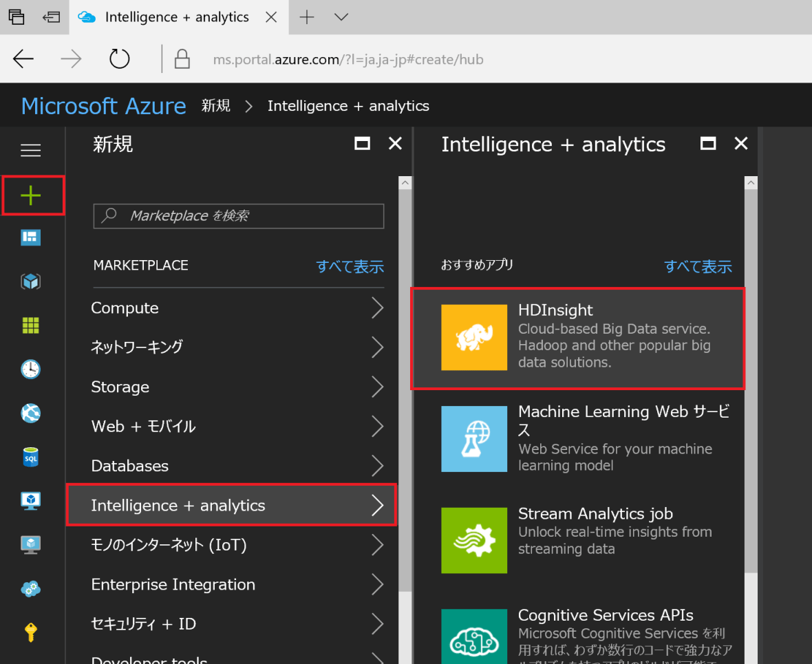The height and width of the screenshot is (664, 812).
Task: Click the green grid all resources icon
Action: [31, 325]
